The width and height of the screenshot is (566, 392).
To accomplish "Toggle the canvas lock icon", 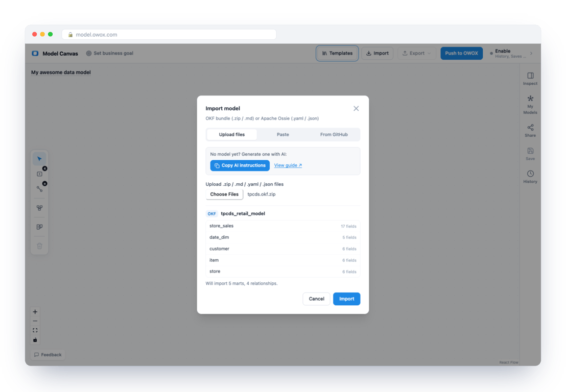I will point(35,340).
